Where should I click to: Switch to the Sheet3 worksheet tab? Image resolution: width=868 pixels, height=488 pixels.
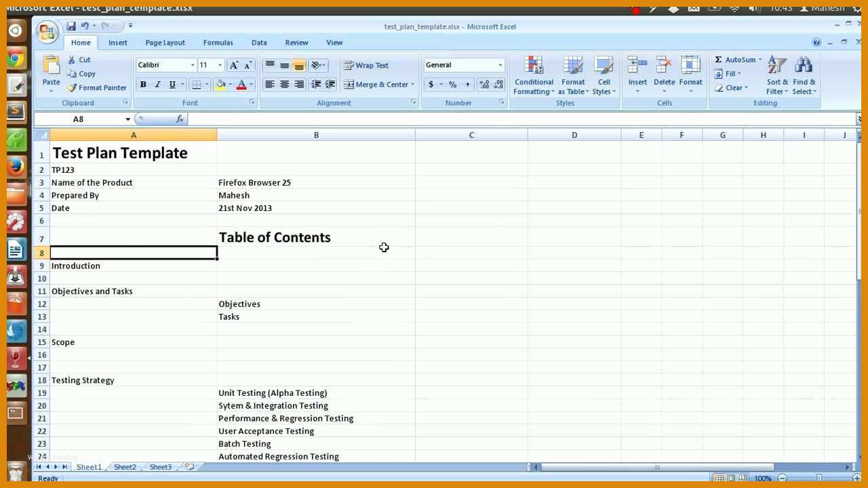point(161,467)
